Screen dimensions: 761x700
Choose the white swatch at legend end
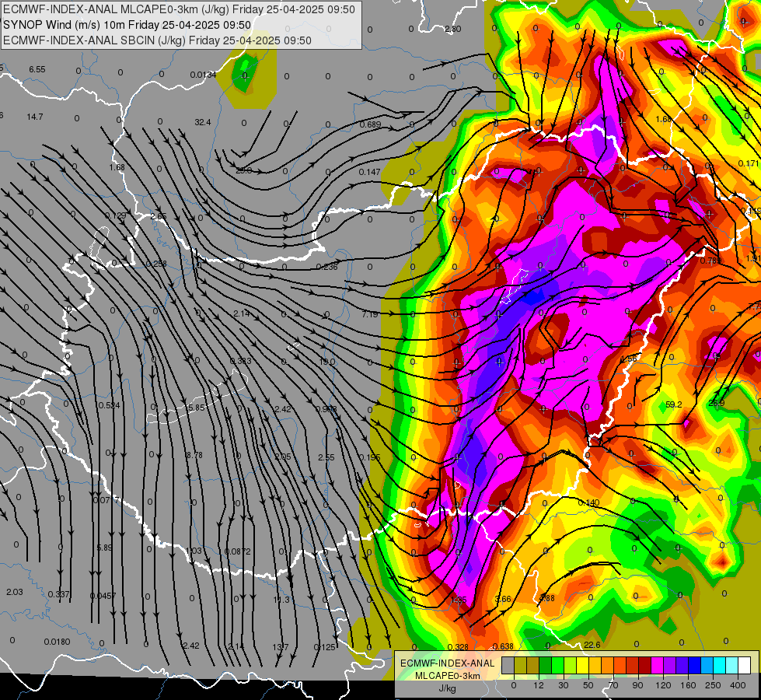(x=745, y=666)
